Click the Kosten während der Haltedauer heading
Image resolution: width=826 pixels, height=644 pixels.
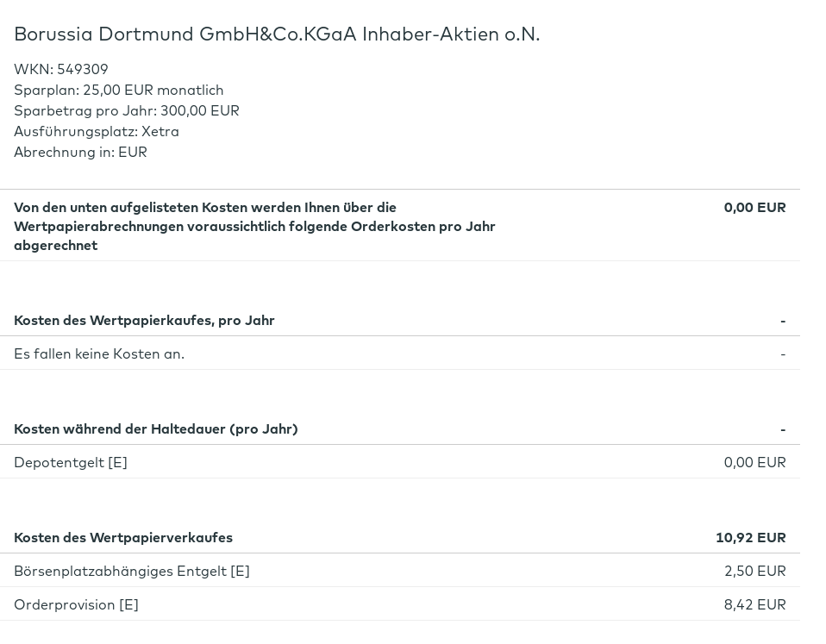(156, 428)
